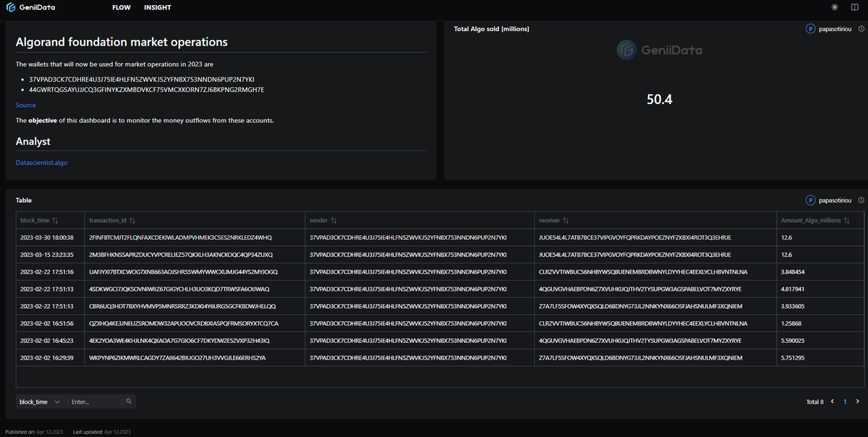The height and width of the screenshot is (437, 868).
Task: Go to next page with right chevron
Action: 858,401
